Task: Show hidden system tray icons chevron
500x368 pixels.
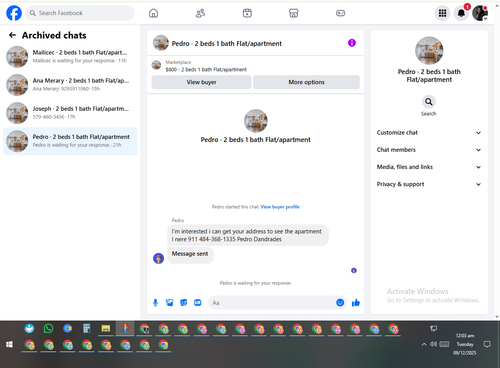Action: tap(424, 344)
